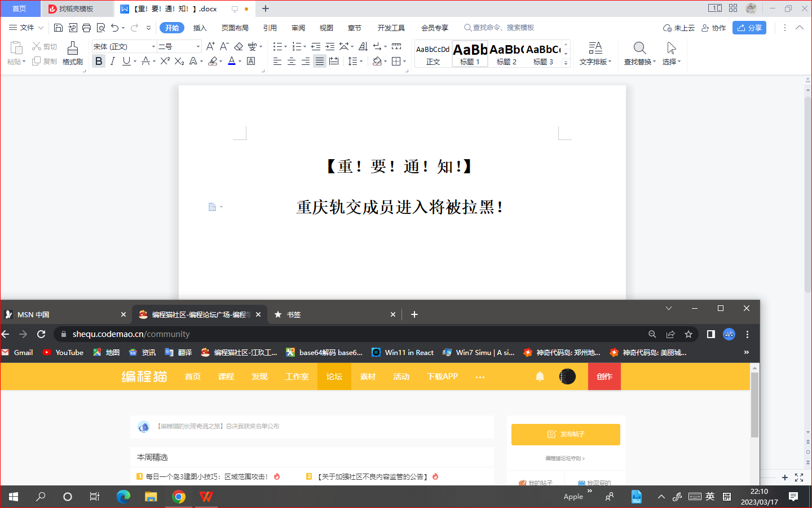This screenshot has height=508, width=812.
Task: Click the Format Painter (格式刷) tool
Action: [73, 54]
